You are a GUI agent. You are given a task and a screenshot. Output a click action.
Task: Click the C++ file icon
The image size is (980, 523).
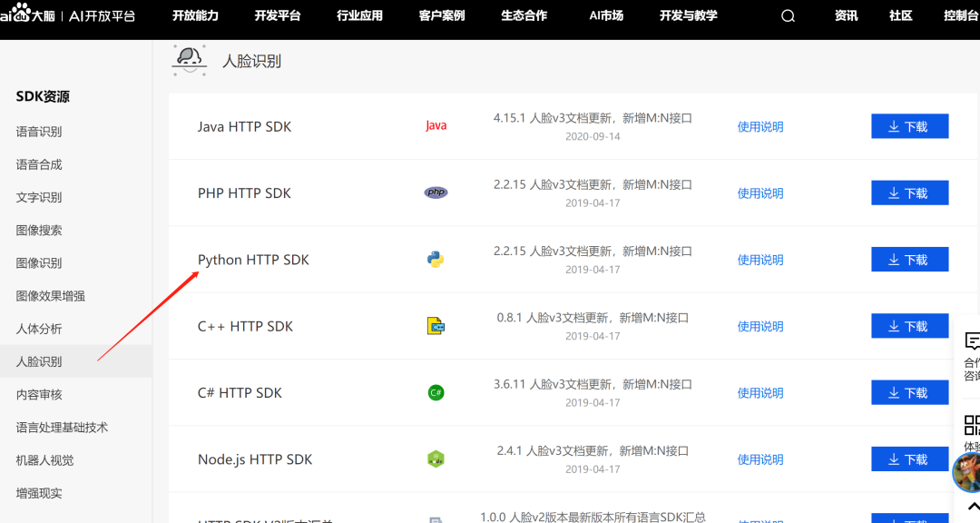436,326
